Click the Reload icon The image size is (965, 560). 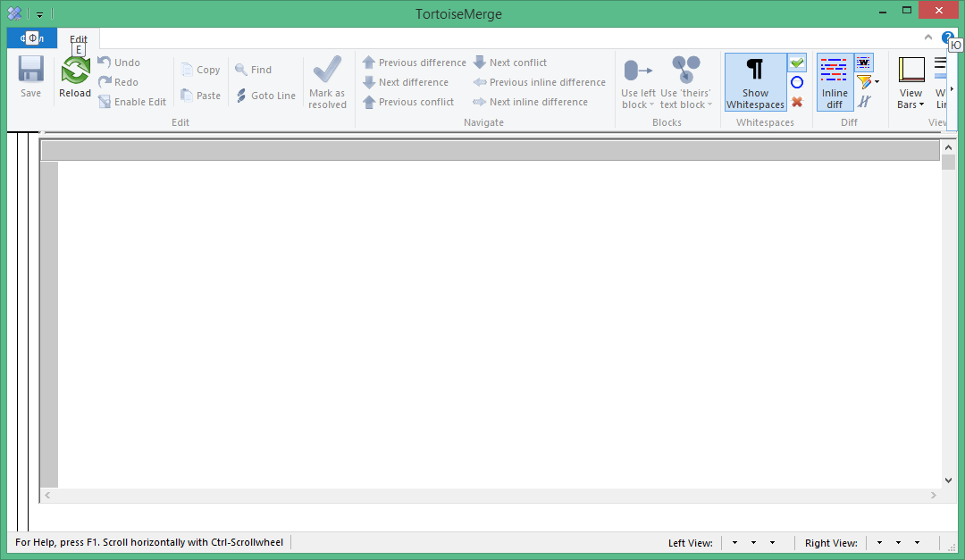75,71
